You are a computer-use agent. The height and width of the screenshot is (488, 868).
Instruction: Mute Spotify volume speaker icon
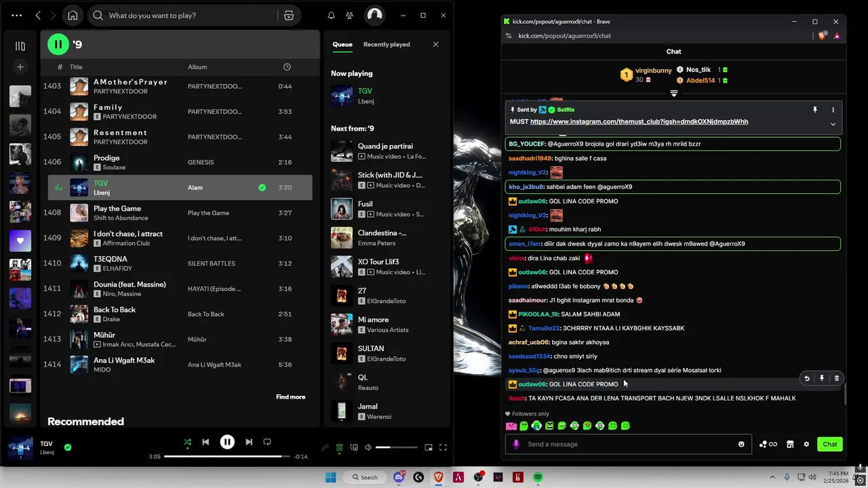coord(368,447)
